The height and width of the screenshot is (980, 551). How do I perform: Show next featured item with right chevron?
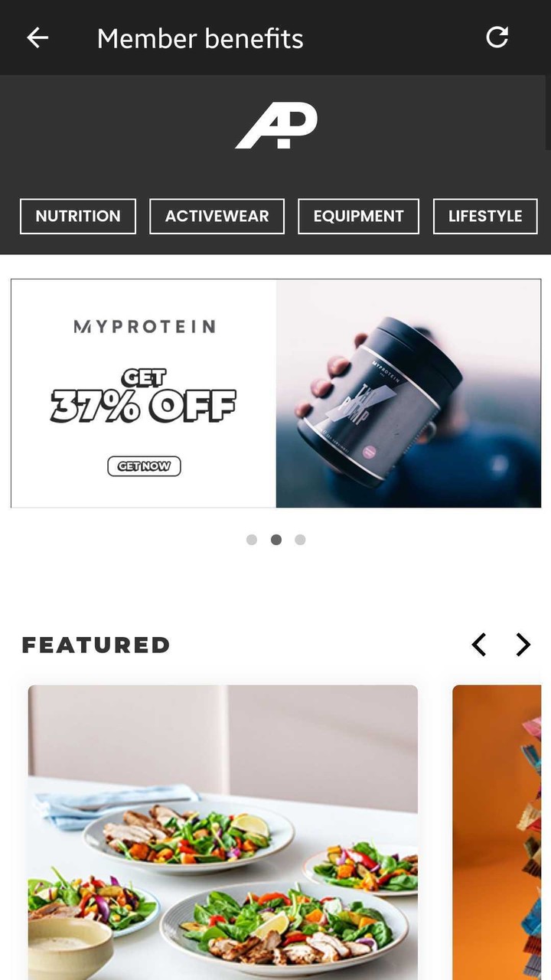click(x=523, y=645)
